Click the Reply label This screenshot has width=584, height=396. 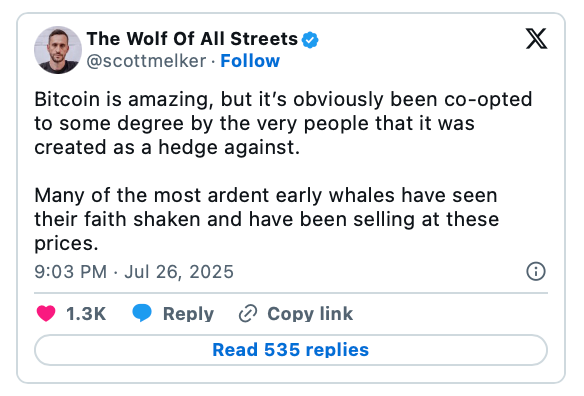point(188,314)
